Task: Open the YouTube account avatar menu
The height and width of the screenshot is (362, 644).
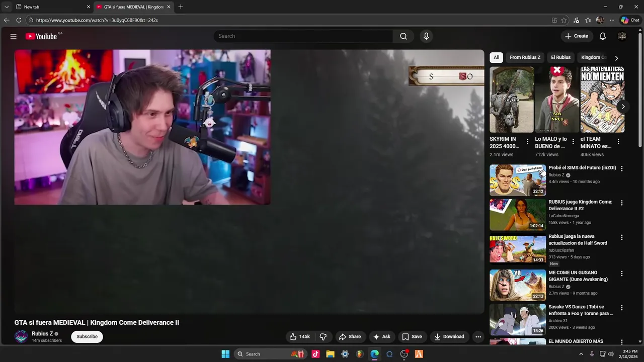Action: tap(622, 36)
